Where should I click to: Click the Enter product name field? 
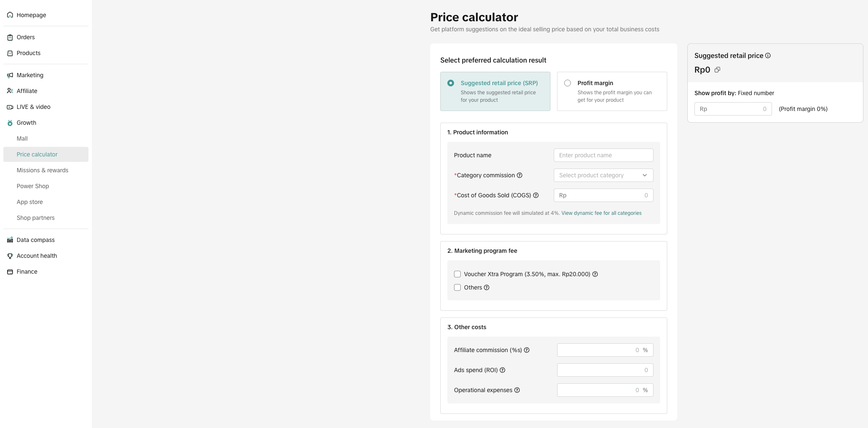click(603, 155)
